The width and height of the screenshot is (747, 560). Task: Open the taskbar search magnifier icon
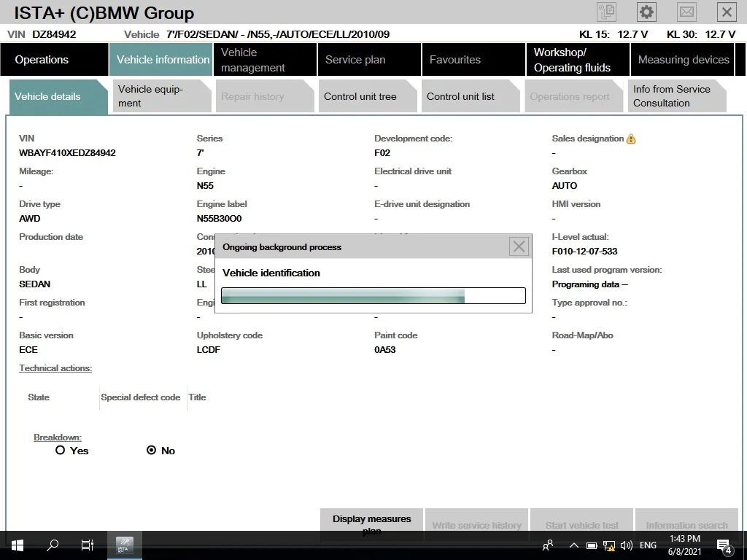tap(53, 545)
